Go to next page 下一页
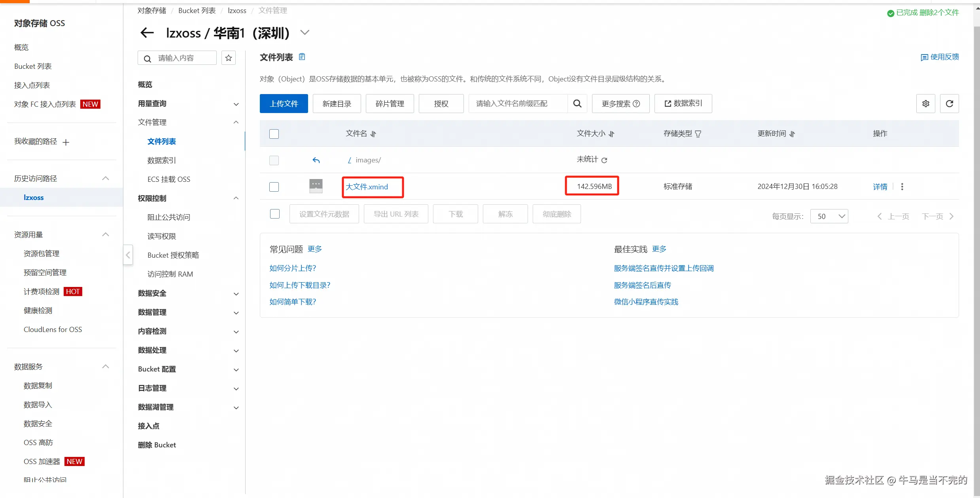 coord(938,216)
